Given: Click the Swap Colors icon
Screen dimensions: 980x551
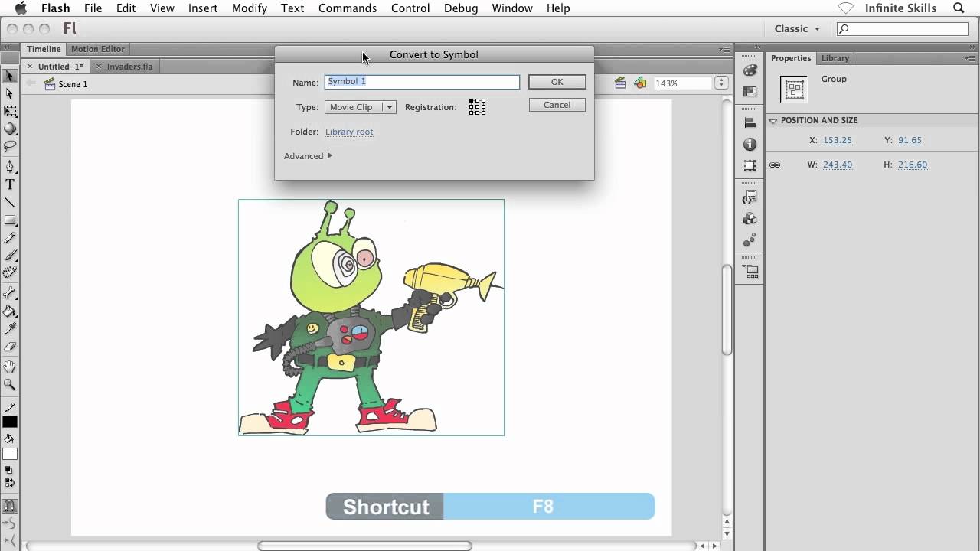Looking at the screenshot, I should coord(9,483).
